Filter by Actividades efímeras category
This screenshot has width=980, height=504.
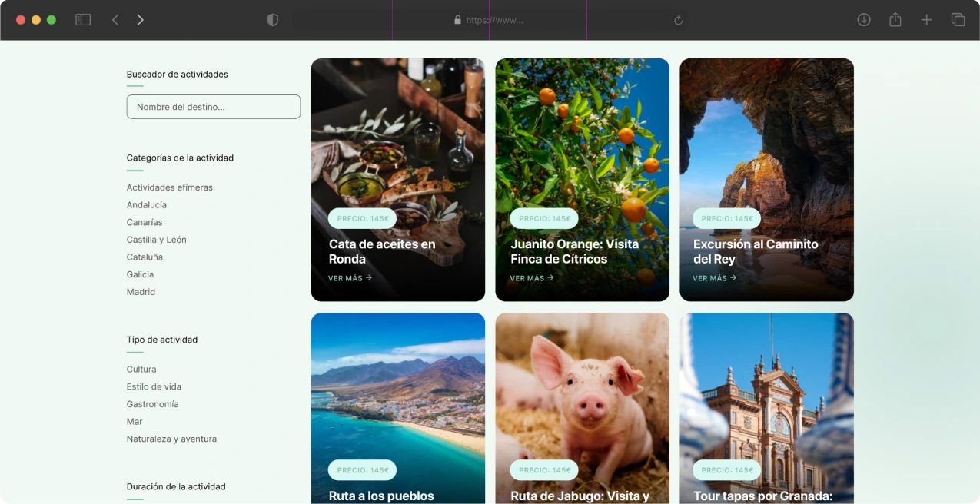[x=170, y=187]
